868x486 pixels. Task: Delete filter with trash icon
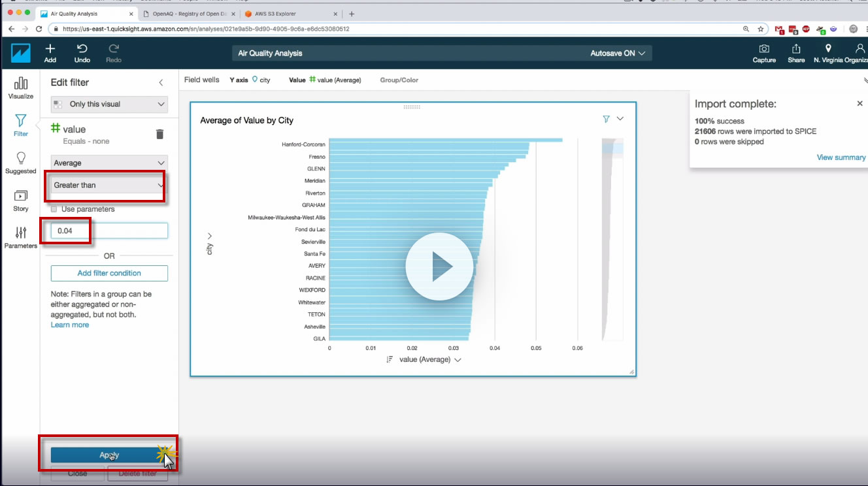pos(159,134)
